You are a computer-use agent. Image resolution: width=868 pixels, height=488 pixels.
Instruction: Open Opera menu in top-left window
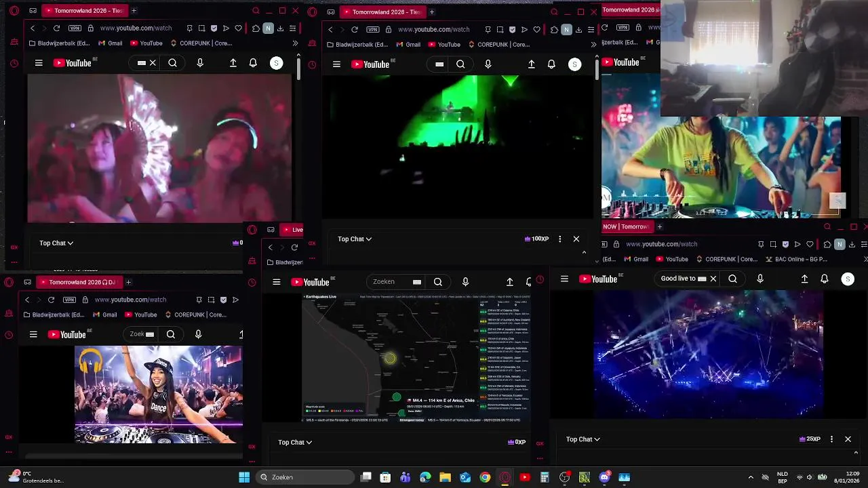click(x=14, y=11)
